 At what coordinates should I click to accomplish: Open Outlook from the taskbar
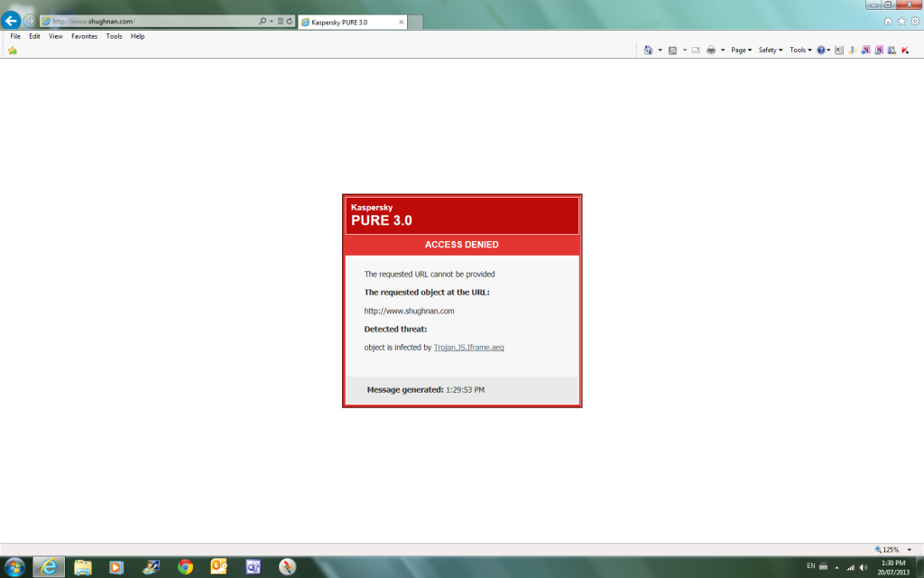tap(218, 567)
